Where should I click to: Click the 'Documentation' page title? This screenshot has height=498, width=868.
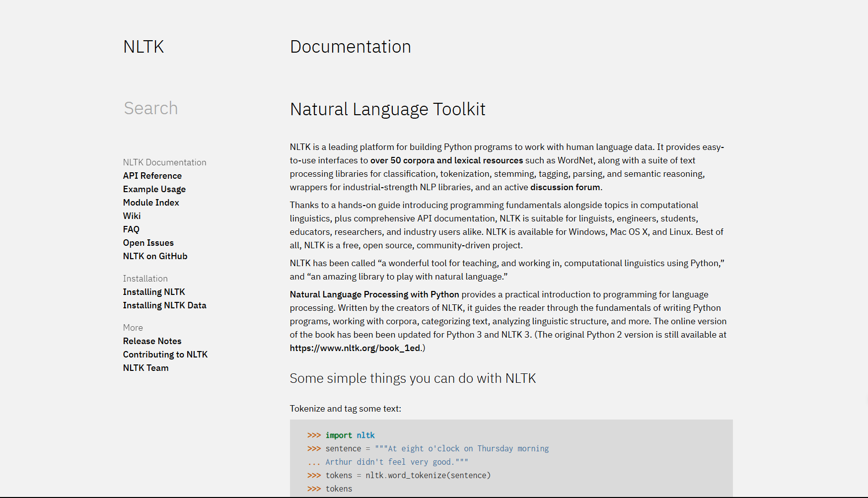(351, 47)
